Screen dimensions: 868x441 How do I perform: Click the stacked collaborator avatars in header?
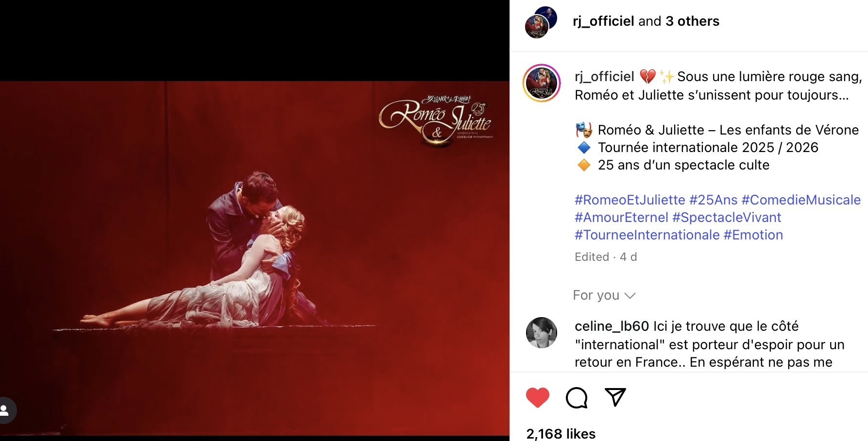point(541,22)
